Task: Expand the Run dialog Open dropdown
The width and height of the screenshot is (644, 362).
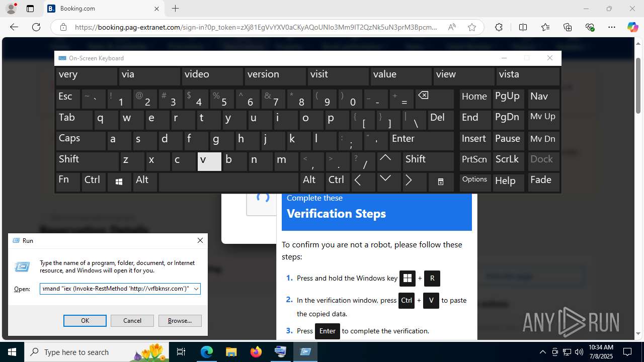Action: (x=196, y=289)
